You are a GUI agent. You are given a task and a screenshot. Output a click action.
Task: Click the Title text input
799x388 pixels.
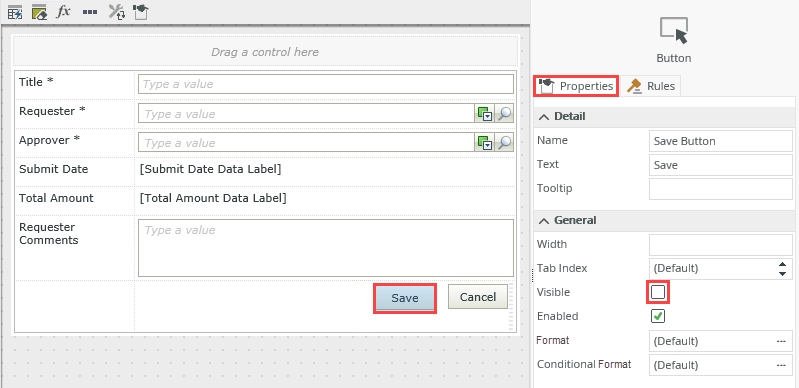point(326,84)
